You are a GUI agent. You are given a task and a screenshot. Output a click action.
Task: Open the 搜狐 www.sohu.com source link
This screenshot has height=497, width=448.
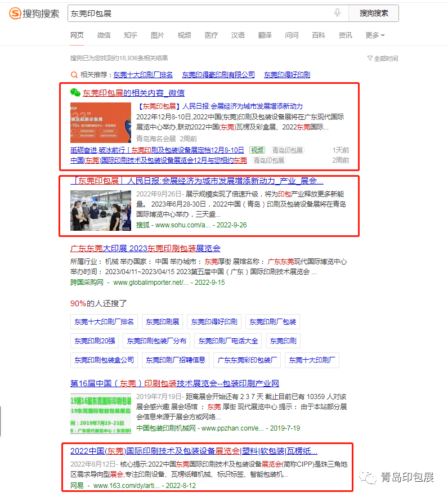[191, 225]
